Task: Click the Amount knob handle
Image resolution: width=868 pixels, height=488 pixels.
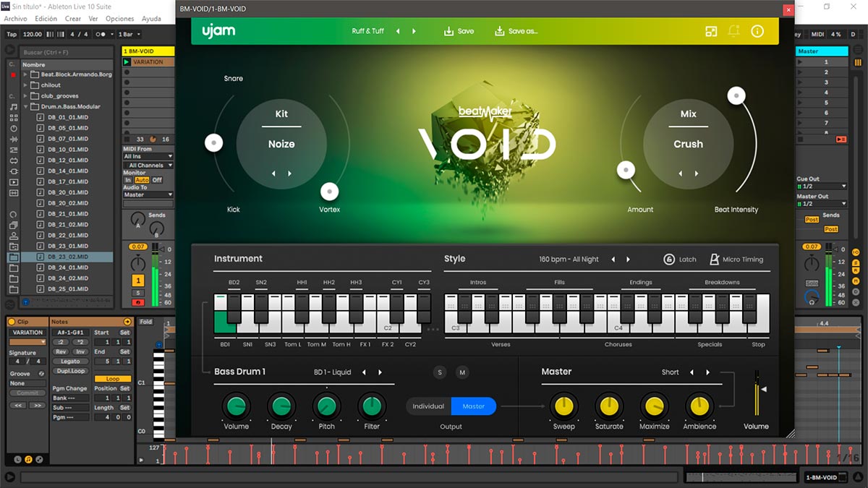Action: point(626,170)
